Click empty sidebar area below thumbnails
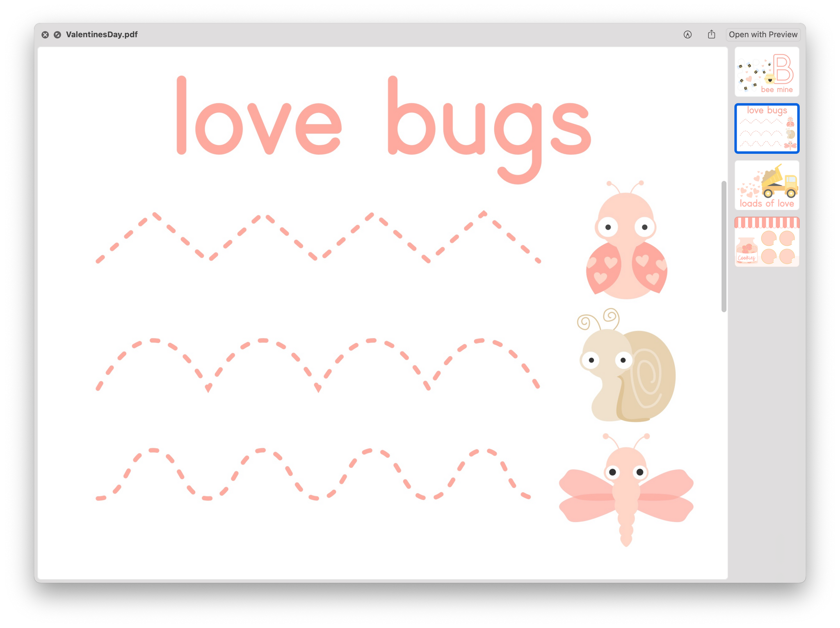 tap(766, 410)
